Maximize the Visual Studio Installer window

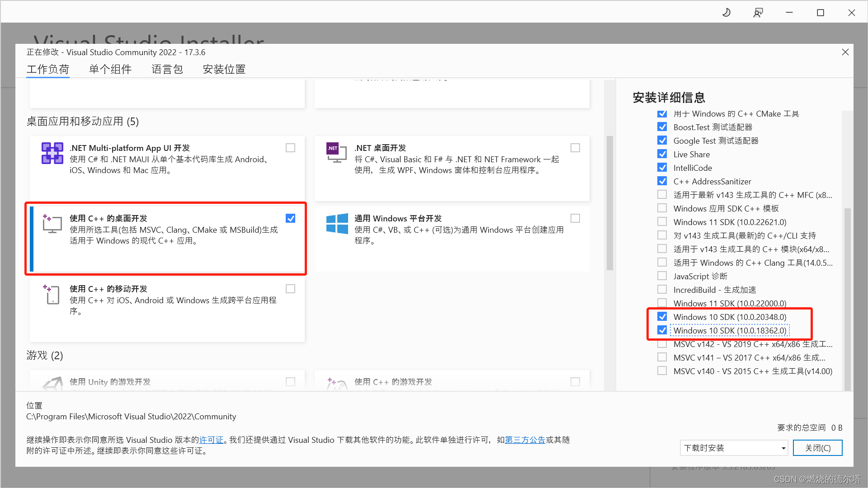coord(821,13)
